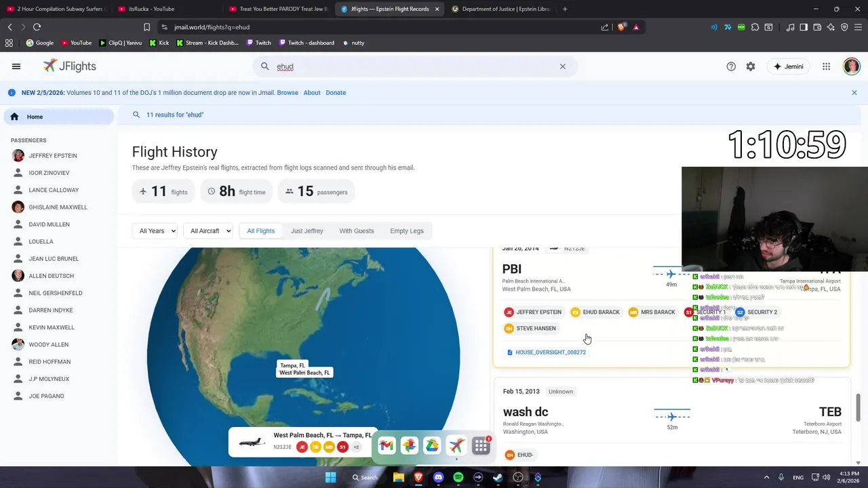This screenshot has width=868, height=488.
Task: Click the JFlights plane icon in the dock
Action: (456, 445)
